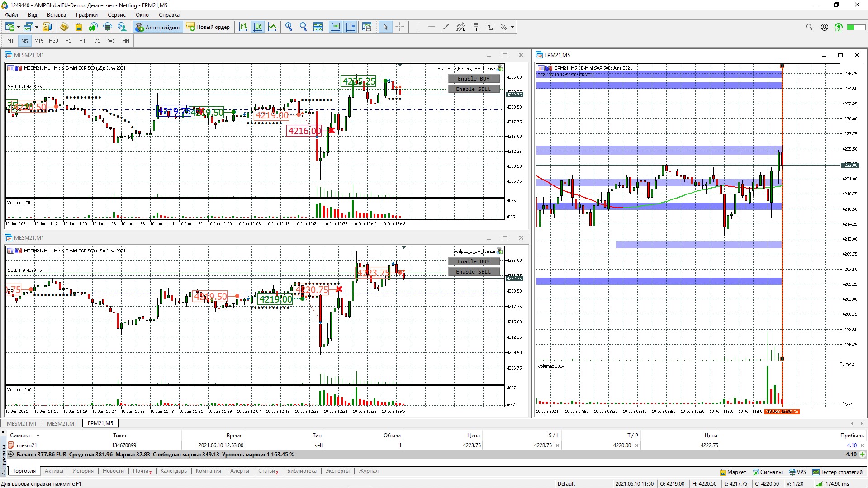Open the shapes and arrows tool
This screenshot has height=488, width=868.
[504, 27]
